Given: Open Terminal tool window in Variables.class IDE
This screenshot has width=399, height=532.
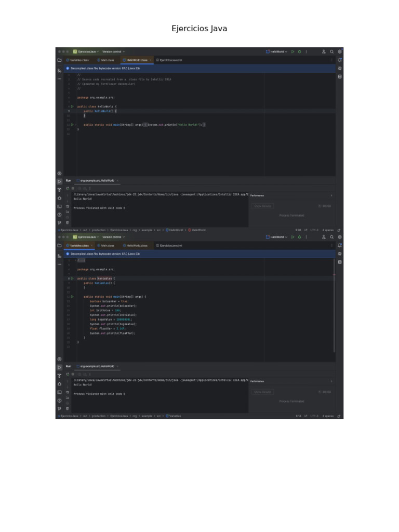Looking at the screenshot, I should click(59, 392).
